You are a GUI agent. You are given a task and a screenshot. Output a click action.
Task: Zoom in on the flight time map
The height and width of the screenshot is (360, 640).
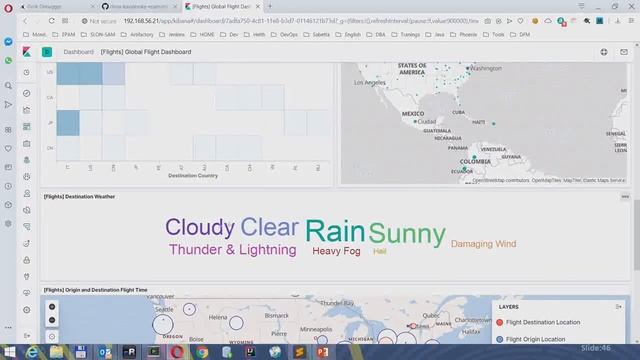pos(52,307)
